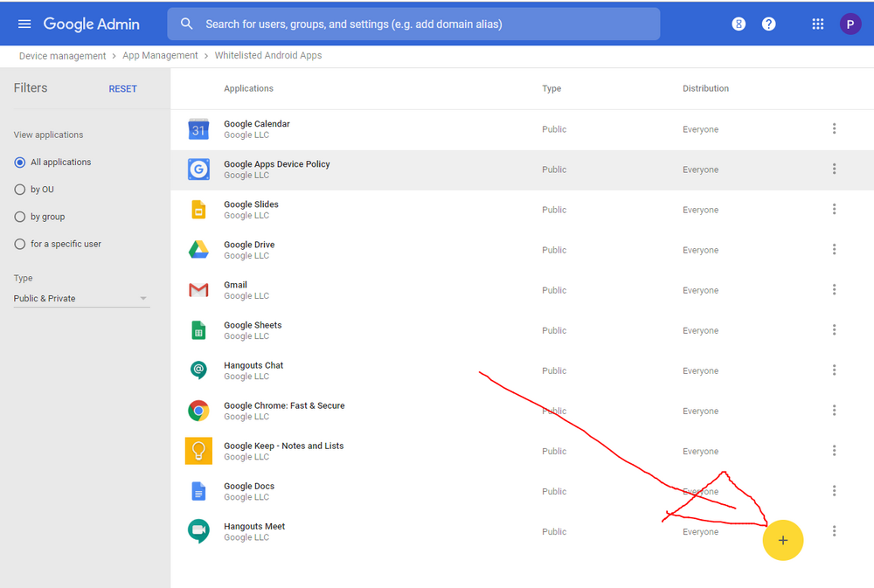This screenshot has height=588, width=874.
Task: Click the Google Apps Device Policy icon
Action: coord(198,169)
